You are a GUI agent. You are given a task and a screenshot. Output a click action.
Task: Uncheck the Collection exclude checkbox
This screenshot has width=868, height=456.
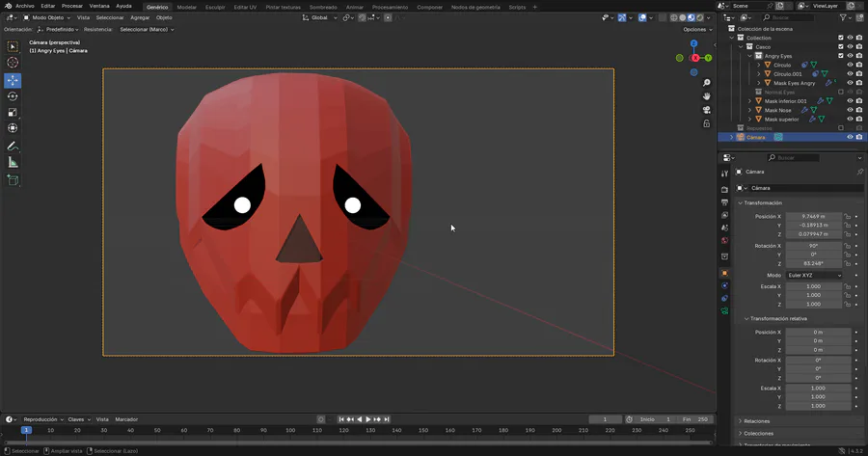[841, 38]
